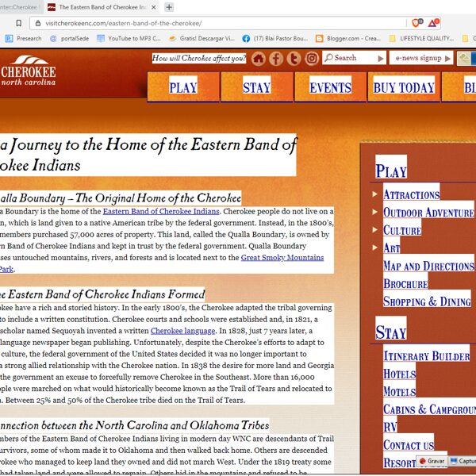The width and height of the screenshot is (476, 476).
Task: Open the Twitter social icon
Action: (x=294, y=59)
